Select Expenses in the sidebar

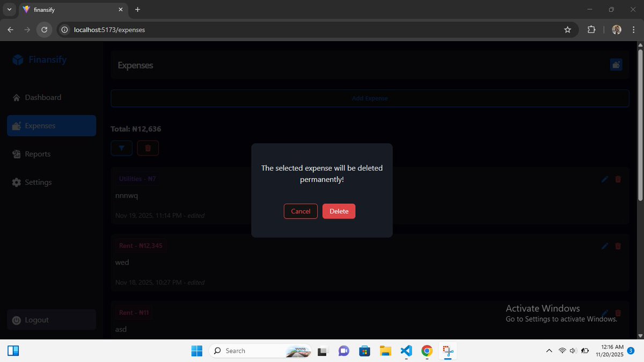pos(52,125)
